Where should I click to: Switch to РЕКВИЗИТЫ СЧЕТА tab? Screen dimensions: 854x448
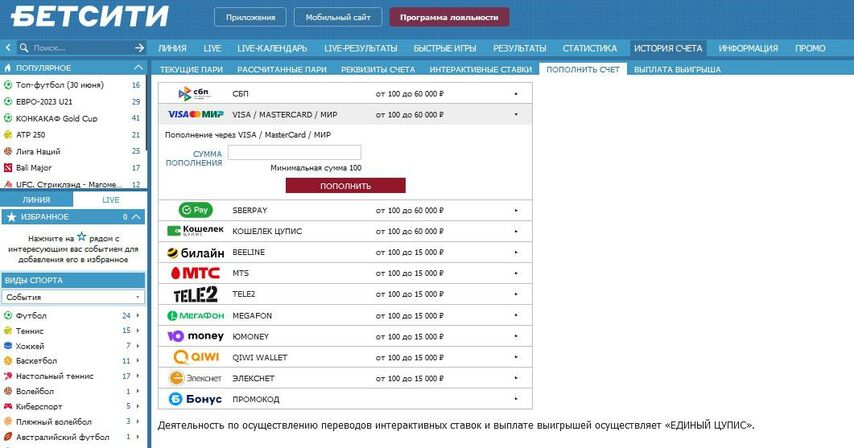378,69
